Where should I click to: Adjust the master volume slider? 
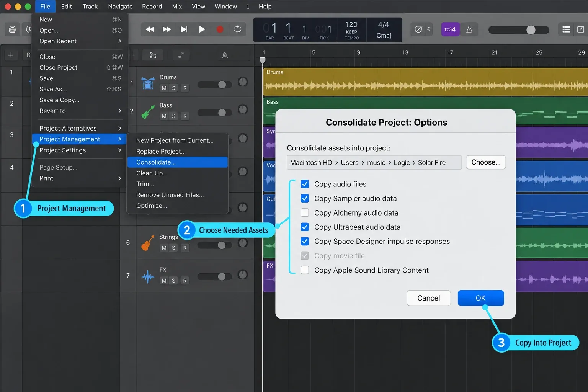519,30
